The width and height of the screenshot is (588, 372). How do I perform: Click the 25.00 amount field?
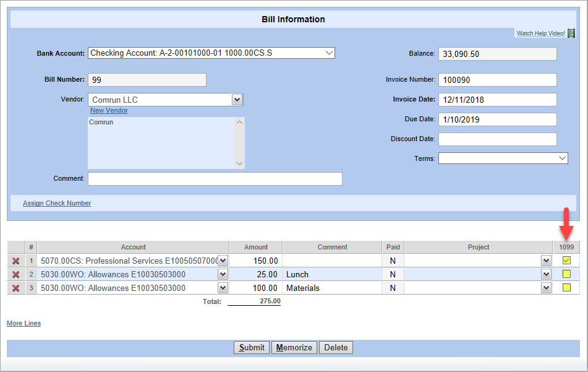tap(256, 274)
